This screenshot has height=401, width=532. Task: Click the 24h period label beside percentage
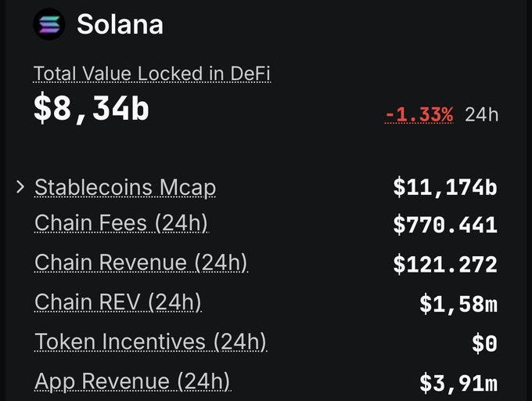tap(481, 115)
